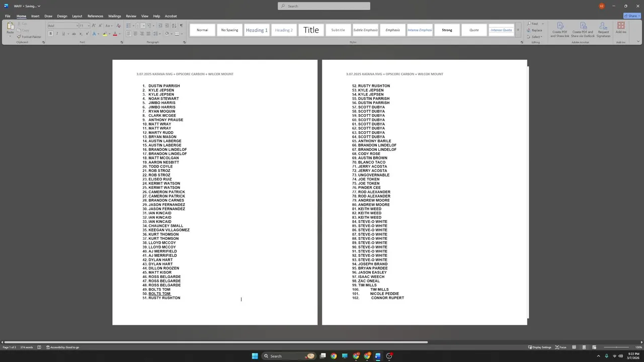This screenshot has height=362, width=644.
Task: Click the Increase Font Size icon
Action: coord(94,26)
